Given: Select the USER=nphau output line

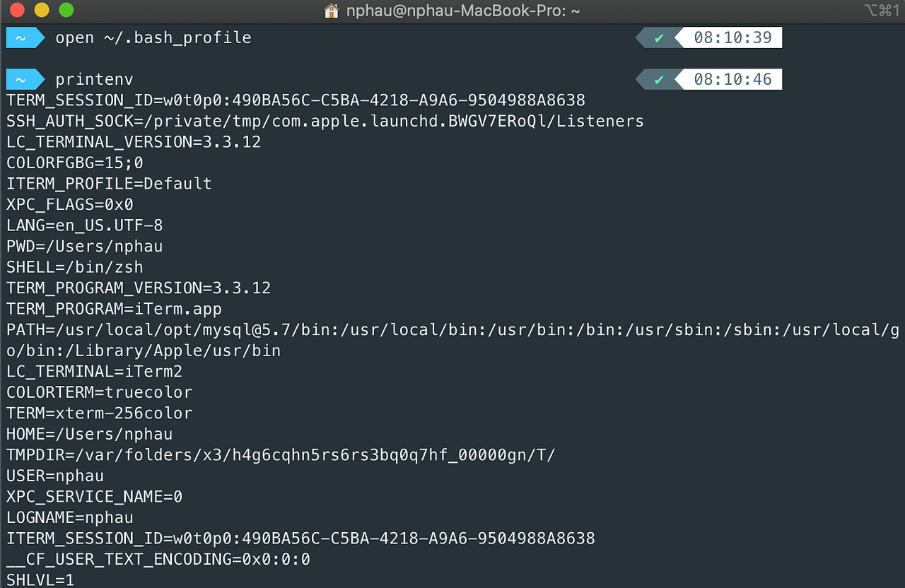Looking at the screenshot, I should (54, 476).
